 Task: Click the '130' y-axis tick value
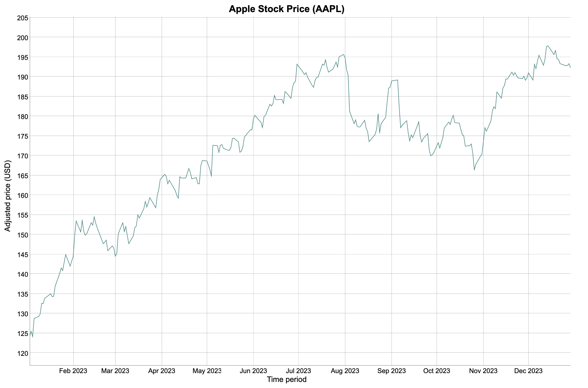[x=22, y=314]
